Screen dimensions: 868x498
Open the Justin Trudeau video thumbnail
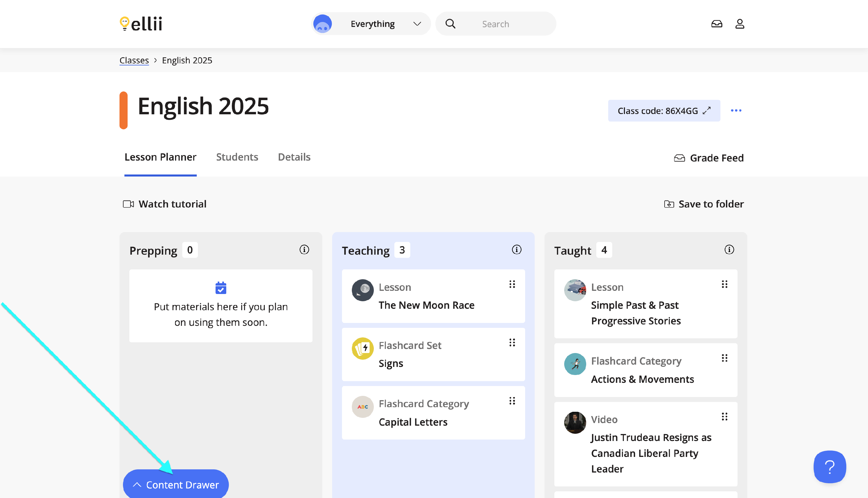point(575,423)
